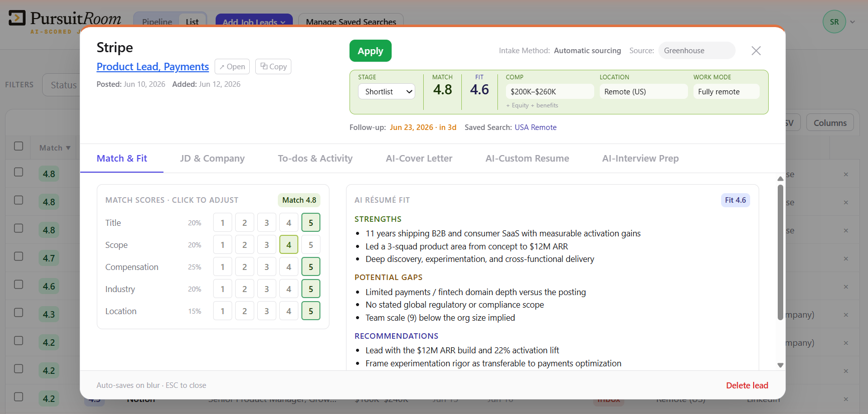Check the bottom row with 4.2 match

(19, 397)
